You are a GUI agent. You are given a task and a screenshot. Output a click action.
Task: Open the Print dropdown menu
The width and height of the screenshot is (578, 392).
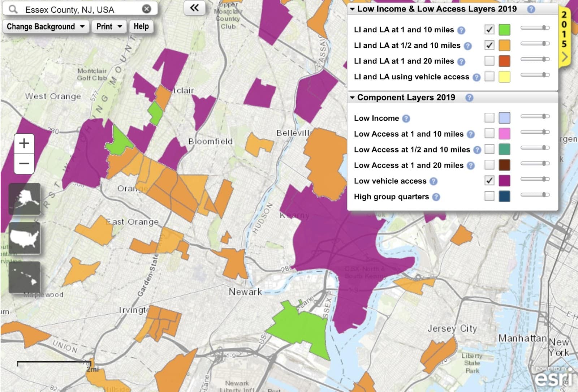click(x=109, y=26)
